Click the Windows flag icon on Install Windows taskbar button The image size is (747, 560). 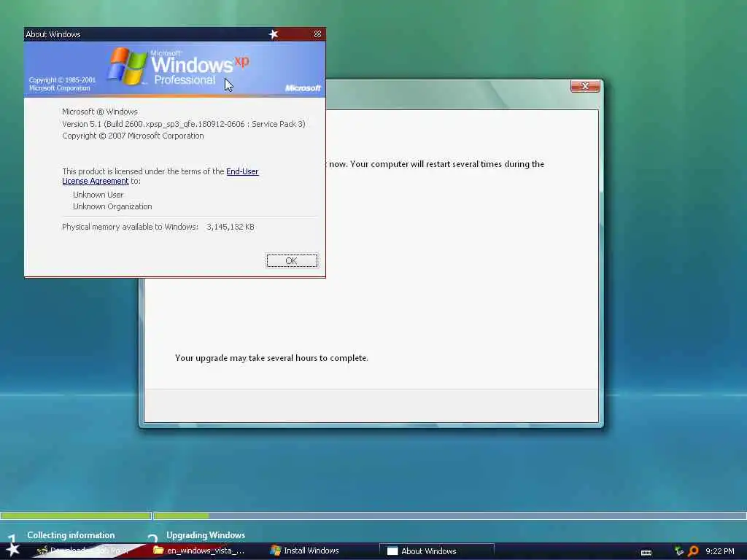pos(275,551)
